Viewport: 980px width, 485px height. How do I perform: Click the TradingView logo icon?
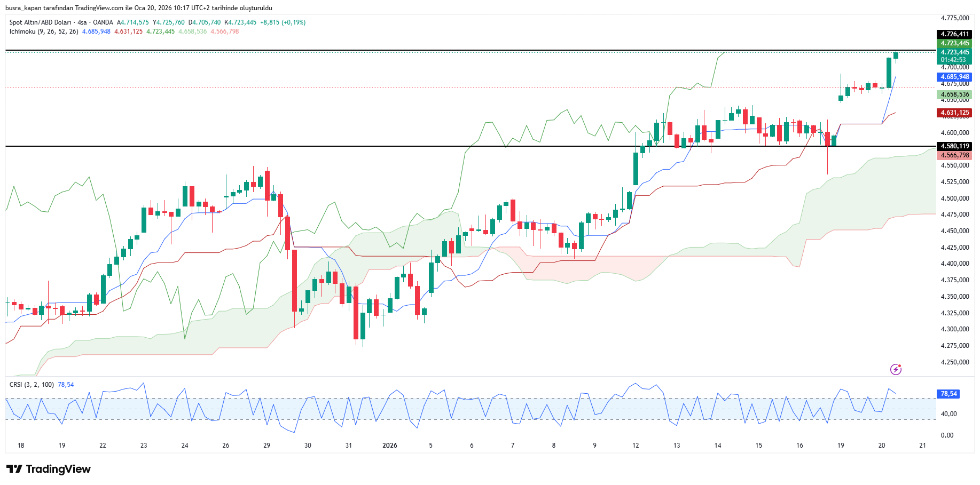point(14,469)
